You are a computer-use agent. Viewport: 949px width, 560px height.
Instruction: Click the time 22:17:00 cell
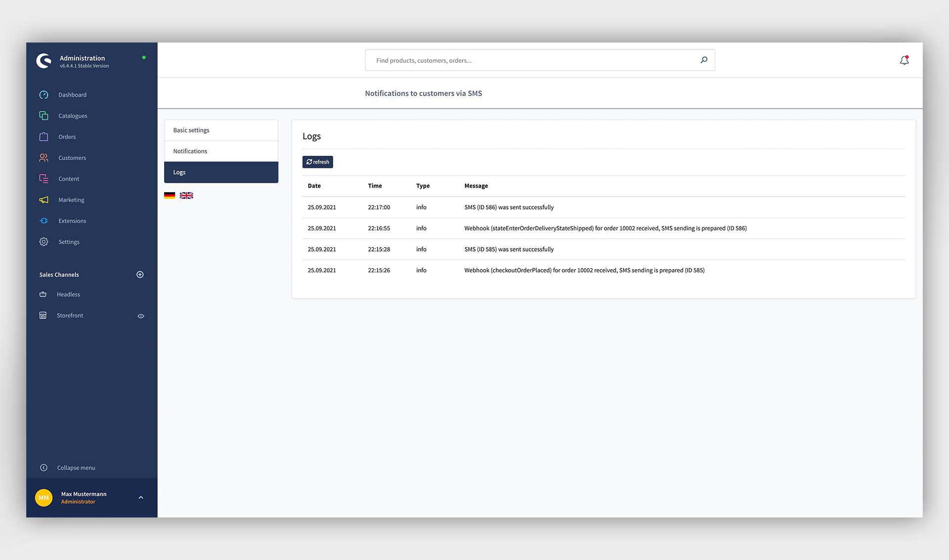pyautogui.click(x=379, y=207)
